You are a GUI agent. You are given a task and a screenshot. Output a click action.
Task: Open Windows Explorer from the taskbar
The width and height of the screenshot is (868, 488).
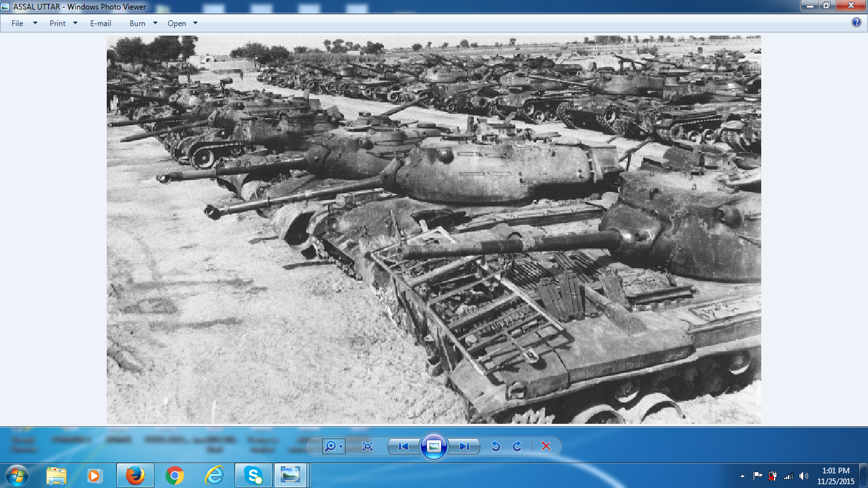pyautogui.click(x=57, y=475)
